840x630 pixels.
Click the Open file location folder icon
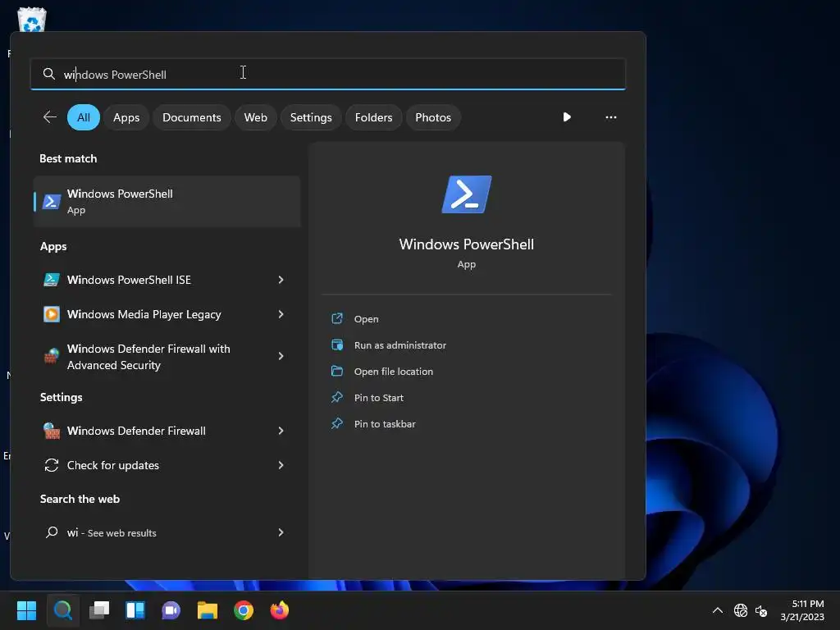click(337, 371)
